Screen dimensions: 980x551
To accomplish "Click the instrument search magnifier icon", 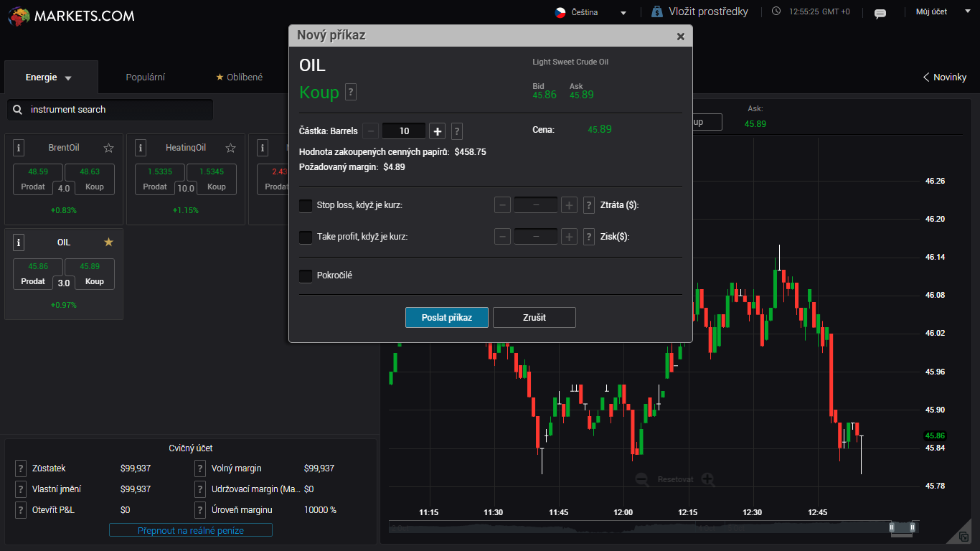I will (17, 110).
